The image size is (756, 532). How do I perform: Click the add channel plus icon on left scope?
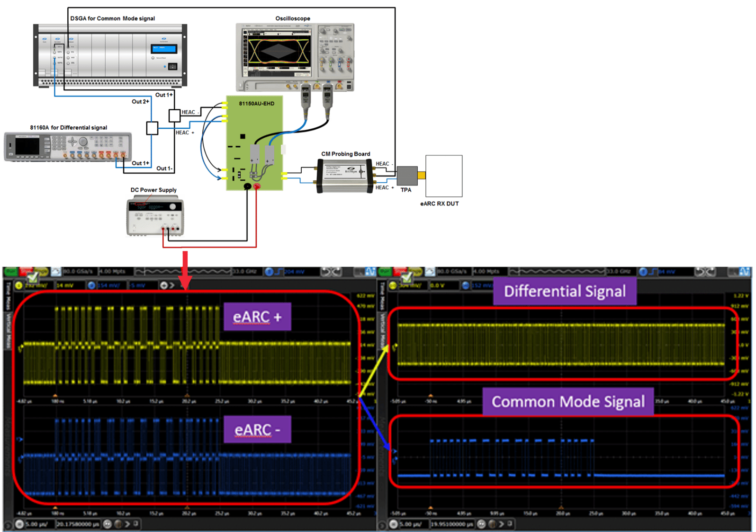pyautogui.click(x=164, y=285)
